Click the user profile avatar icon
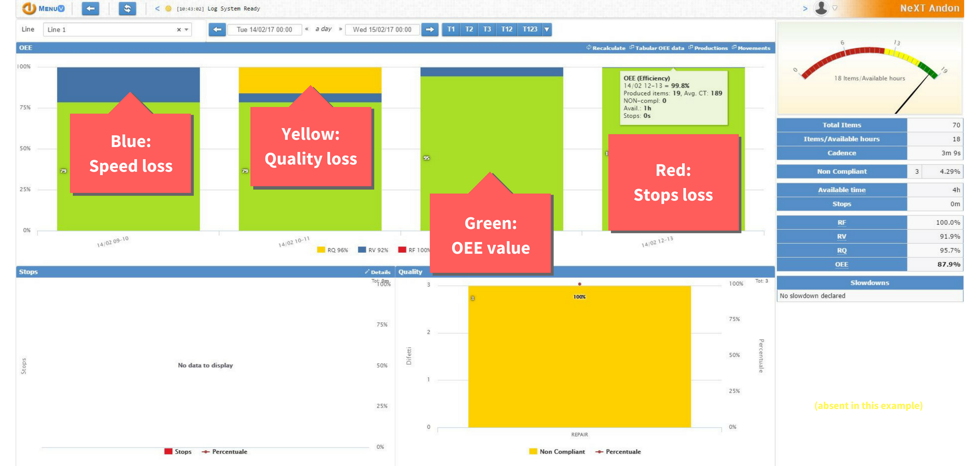Viewport: 980px width, 466px height. click(821, 8)
